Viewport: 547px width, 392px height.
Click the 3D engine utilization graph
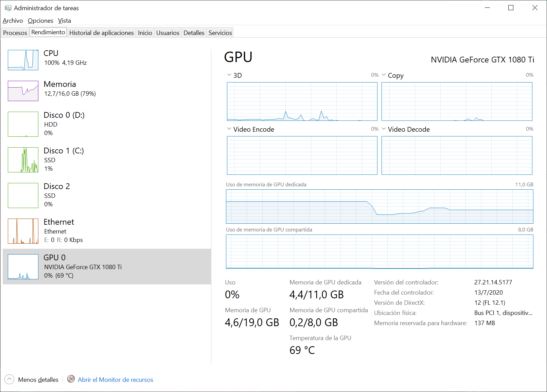coord(302,101)
